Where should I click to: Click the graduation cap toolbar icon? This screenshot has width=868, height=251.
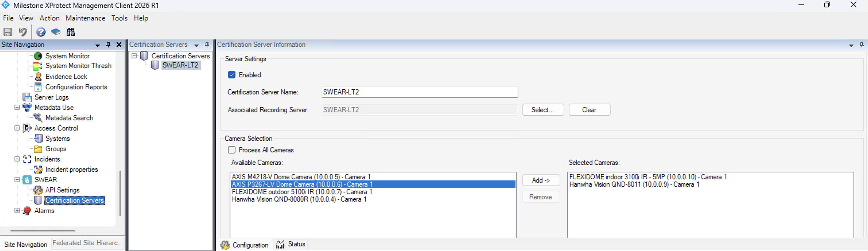pos(56,32)
